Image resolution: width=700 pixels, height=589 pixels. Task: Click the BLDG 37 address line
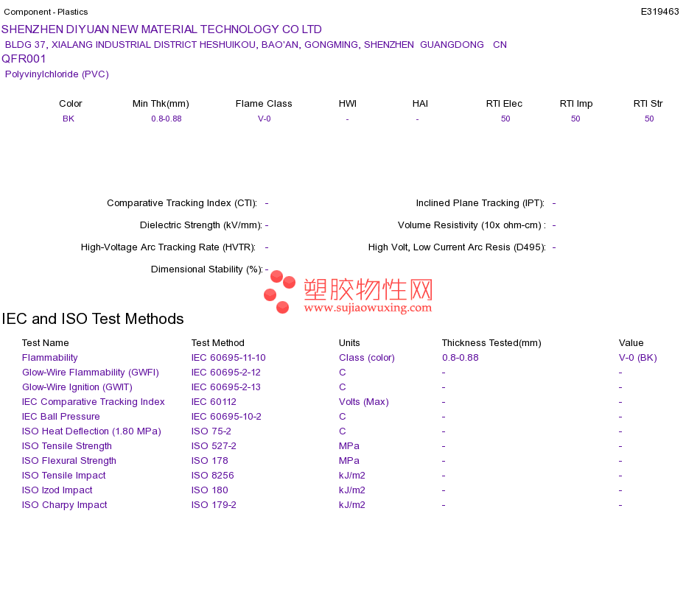click(x=256, y=45)
